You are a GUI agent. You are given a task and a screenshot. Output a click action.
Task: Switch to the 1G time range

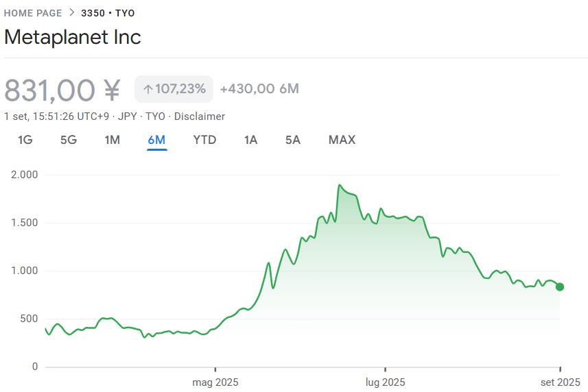coord(25,140)
